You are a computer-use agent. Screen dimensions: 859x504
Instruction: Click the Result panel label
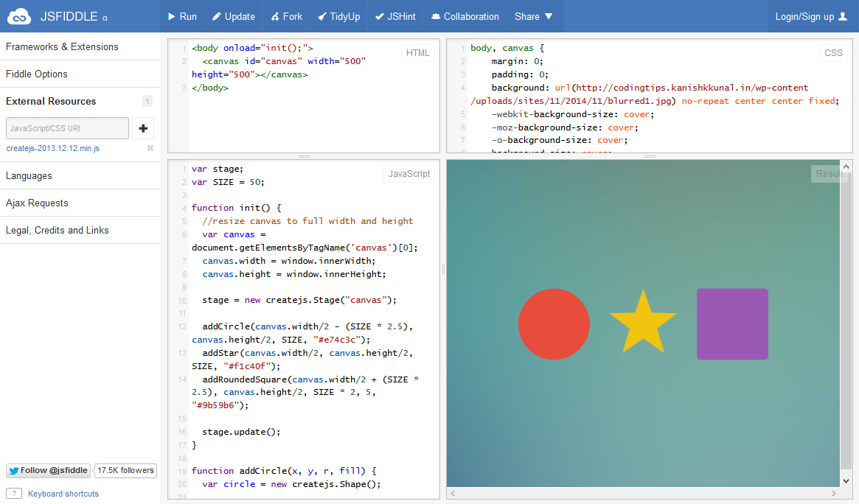[828, 173]
